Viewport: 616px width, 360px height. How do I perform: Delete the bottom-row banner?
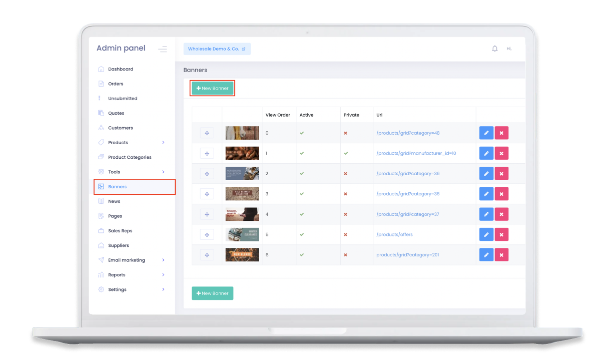click(501, 255)
